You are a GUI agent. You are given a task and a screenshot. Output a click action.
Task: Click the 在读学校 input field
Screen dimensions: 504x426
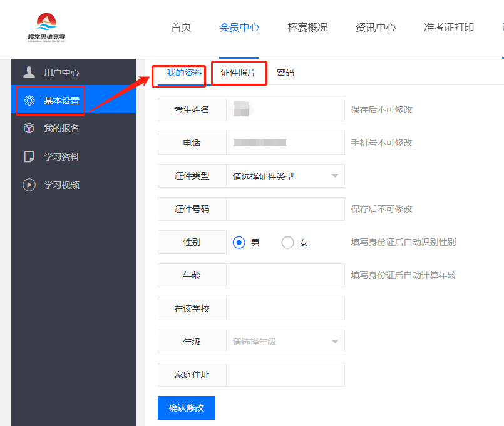coord(285,308)
